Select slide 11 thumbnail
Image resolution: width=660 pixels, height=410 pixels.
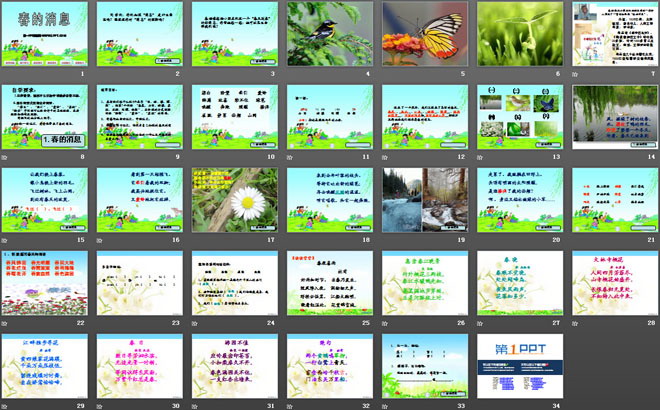click(x=330, y=117)
